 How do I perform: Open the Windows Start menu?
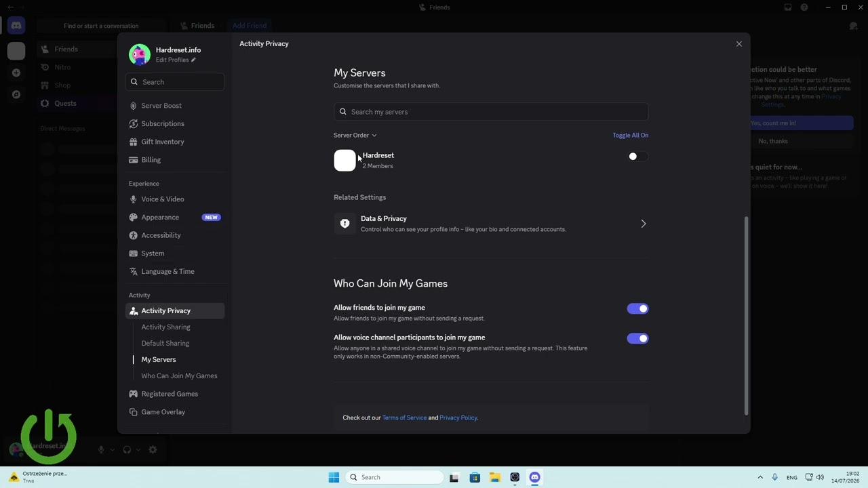(334, 477)
